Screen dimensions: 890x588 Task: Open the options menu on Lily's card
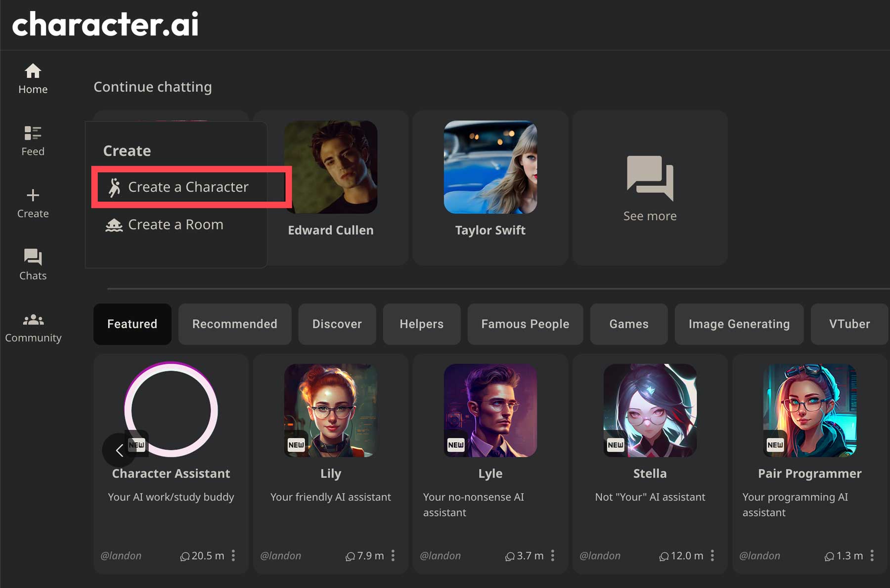pyautogui.click(x=394, y=555)
